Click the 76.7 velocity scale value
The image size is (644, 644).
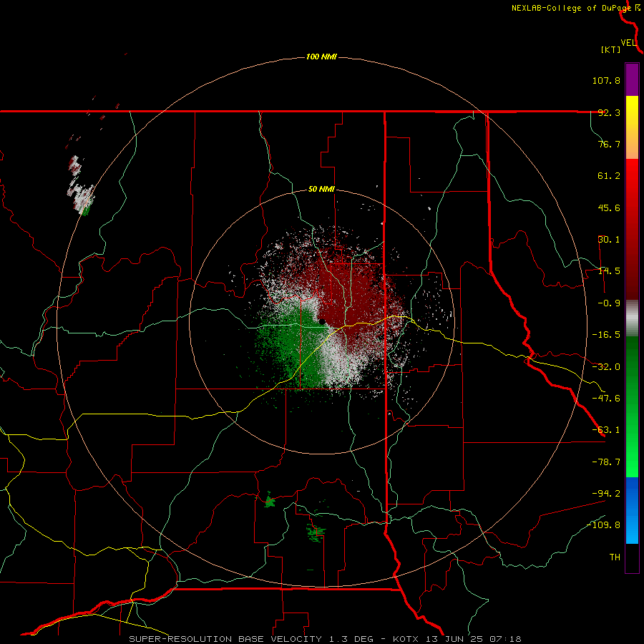(609, 144)
